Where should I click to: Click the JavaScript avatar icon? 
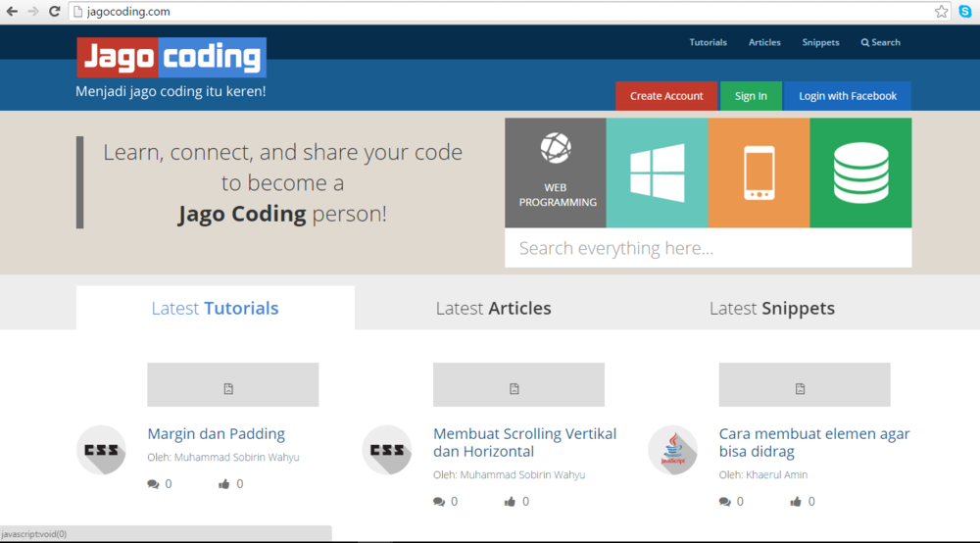(672, 450)
